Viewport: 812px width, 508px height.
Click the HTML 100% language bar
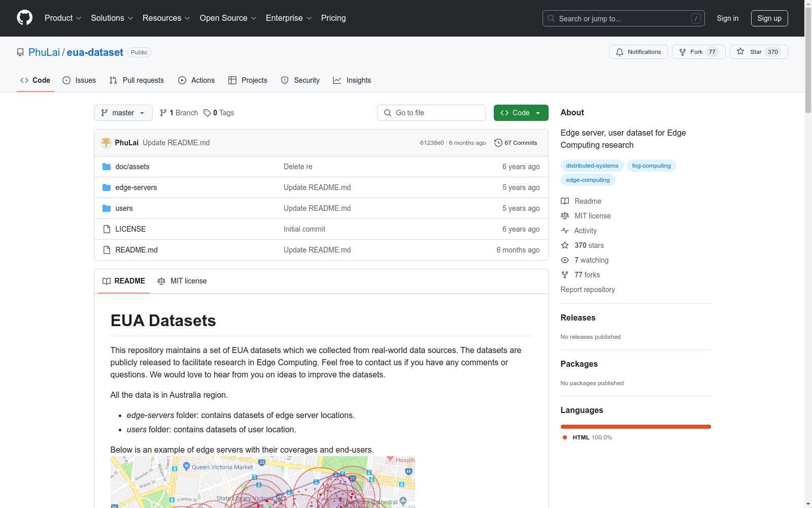pos(635,427)
